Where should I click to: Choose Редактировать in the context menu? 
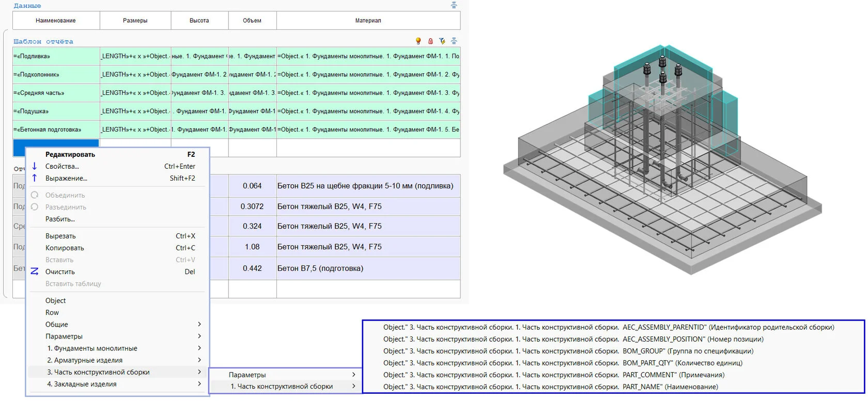tap(118, 154)
